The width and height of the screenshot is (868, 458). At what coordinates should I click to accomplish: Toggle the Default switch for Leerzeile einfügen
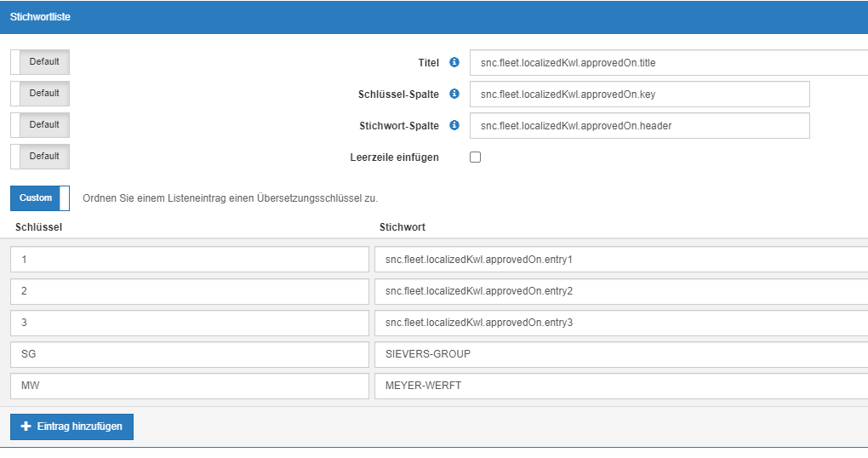pos(40,157)
